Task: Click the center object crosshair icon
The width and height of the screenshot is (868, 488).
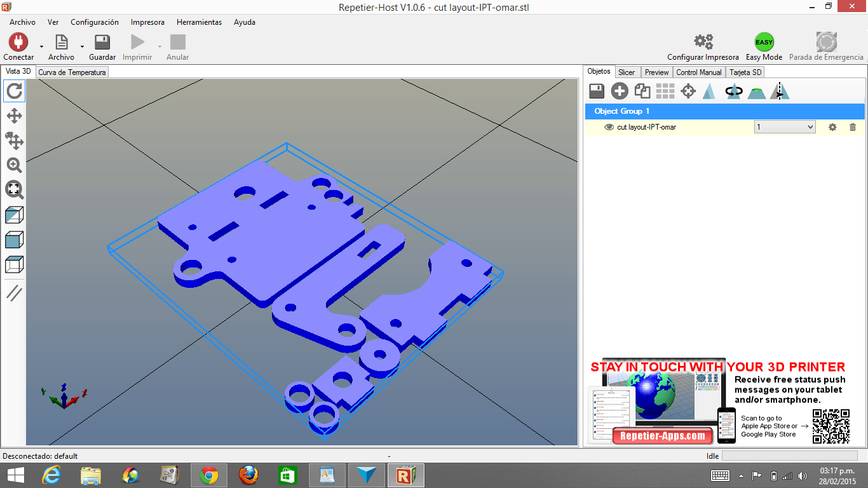Action: pyautogui.click(x=688, y=91)
